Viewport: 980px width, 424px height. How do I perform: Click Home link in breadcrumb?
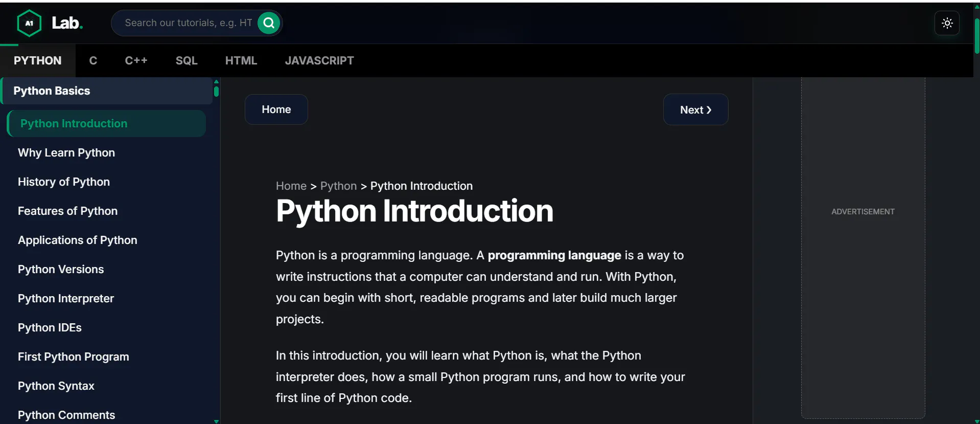point(291,186)
